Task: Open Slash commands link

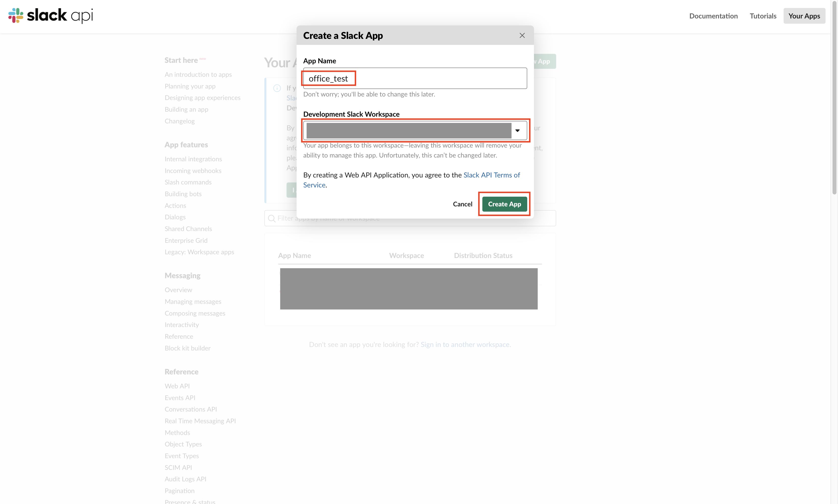Action: tap(188, 182)
